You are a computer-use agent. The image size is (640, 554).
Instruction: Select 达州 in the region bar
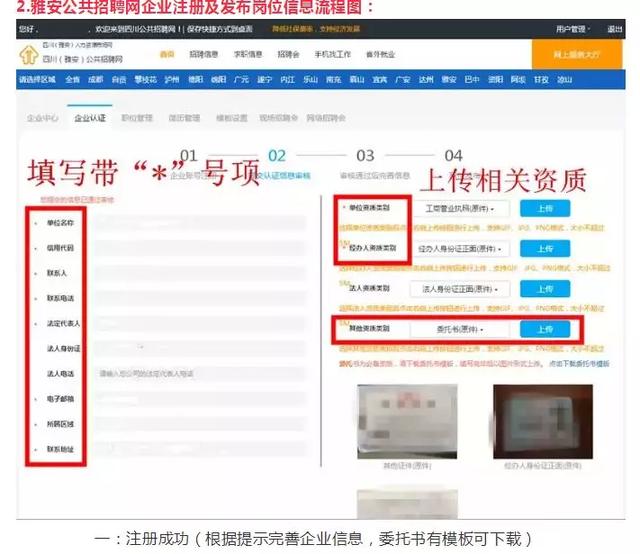pyautogui.click(x=426, y=80)
